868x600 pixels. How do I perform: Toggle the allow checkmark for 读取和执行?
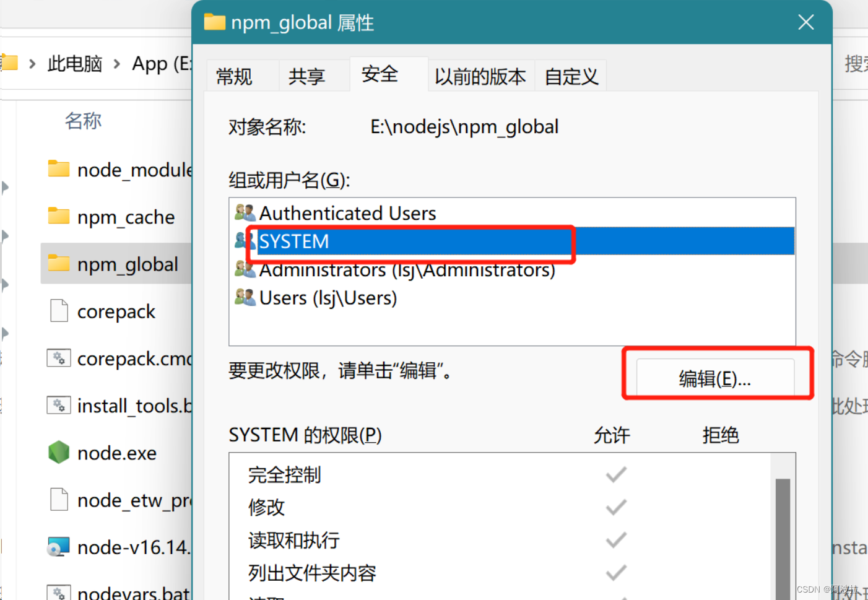[x=615, y=540]
